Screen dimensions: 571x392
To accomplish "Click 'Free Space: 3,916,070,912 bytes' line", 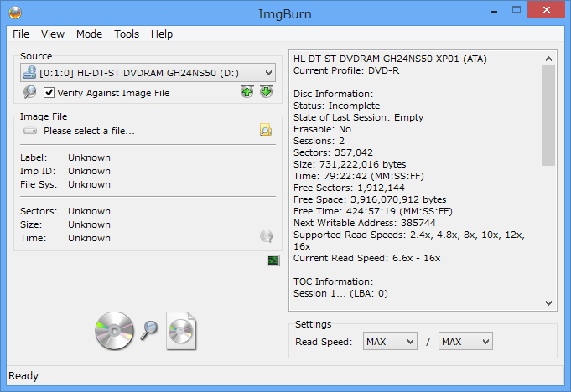I will click(370, 199).
